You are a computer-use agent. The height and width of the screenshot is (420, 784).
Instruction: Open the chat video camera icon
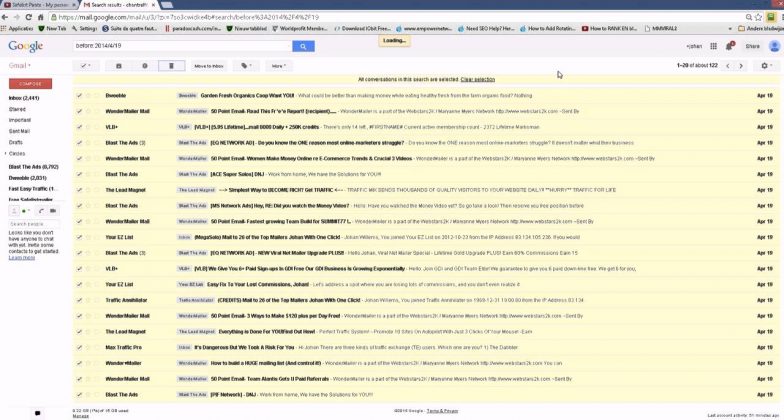click(52, 211)
